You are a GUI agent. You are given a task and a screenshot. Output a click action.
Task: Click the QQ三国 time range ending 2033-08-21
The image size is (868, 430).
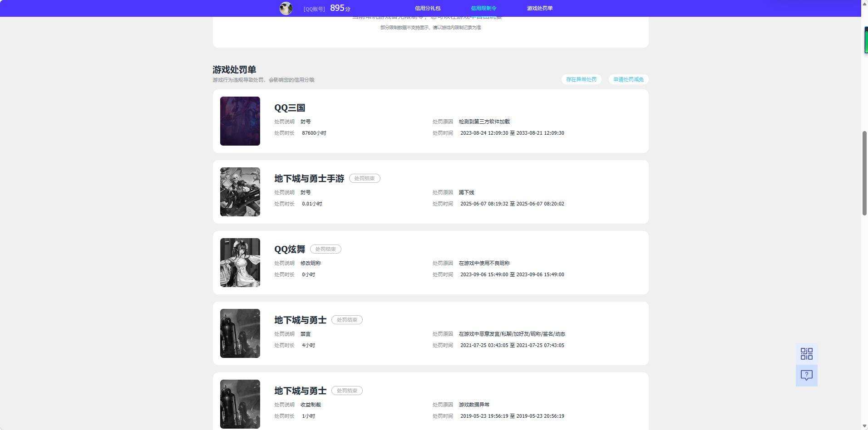pos(512,133)
